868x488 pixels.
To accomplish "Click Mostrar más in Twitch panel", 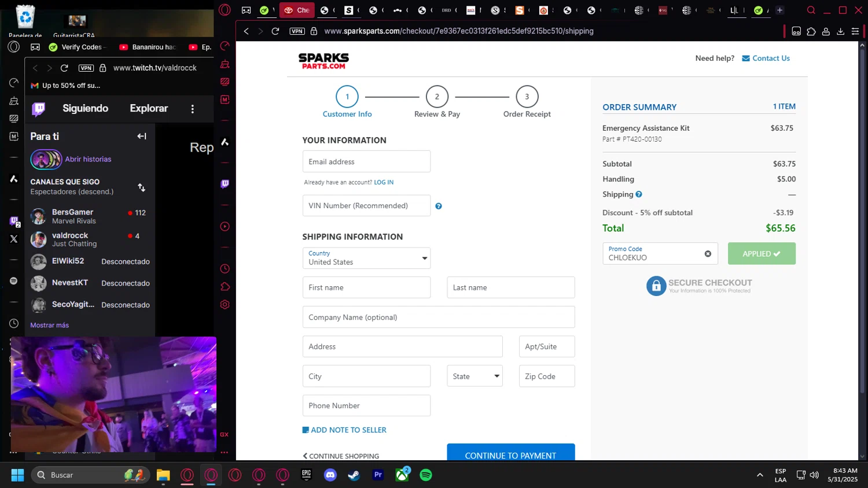I will click(49, 326).
